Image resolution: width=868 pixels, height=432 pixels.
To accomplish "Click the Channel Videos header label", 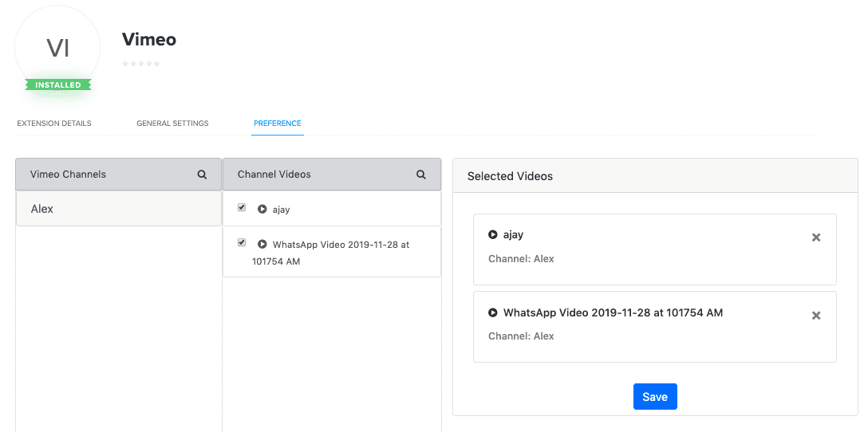I will [274, 175].
